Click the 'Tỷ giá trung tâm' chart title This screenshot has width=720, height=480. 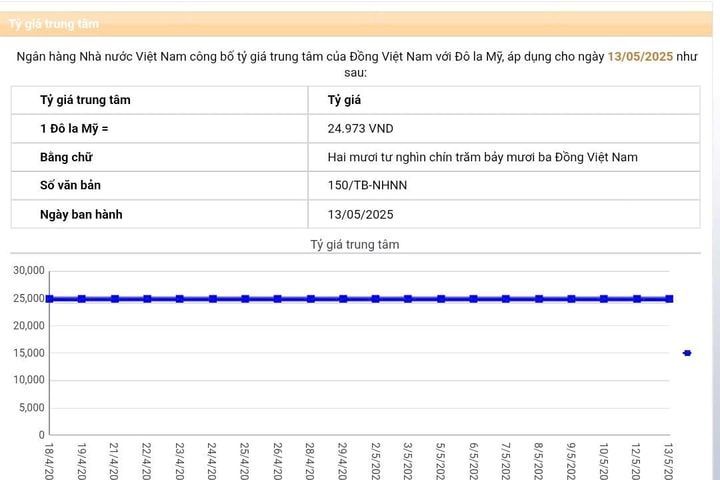click(355, 244)
